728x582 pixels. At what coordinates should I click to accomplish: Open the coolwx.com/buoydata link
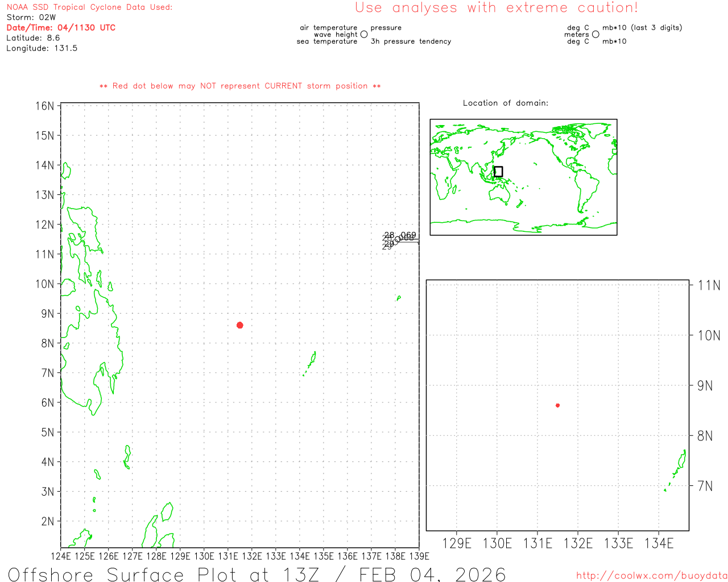point(652,576)
